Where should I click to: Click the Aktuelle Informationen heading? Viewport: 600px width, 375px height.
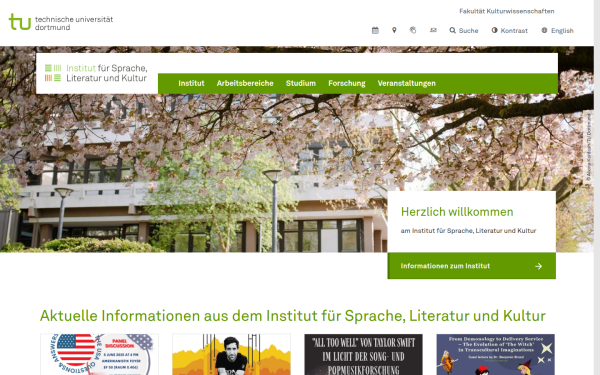pos(293,316)
